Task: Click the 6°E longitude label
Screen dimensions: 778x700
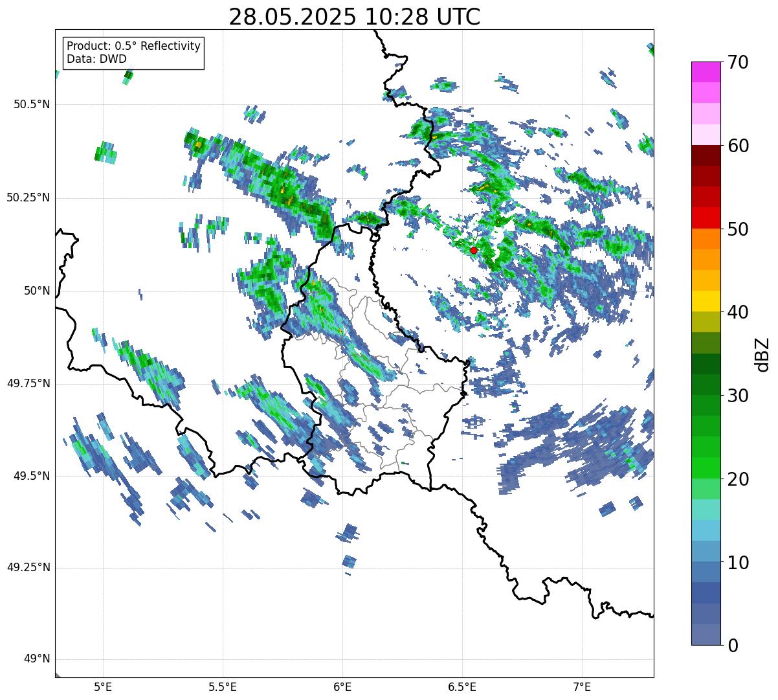Action: point(343,687)
